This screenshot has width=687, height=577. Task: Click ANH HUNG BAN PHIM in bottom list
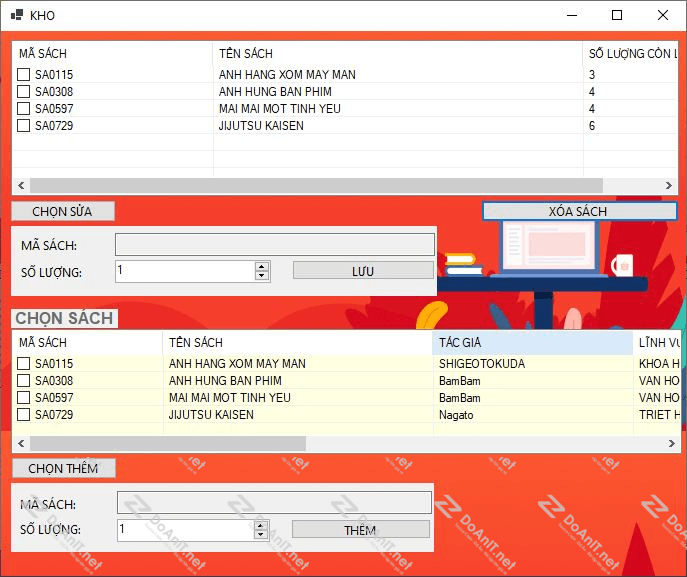point(225,380)
